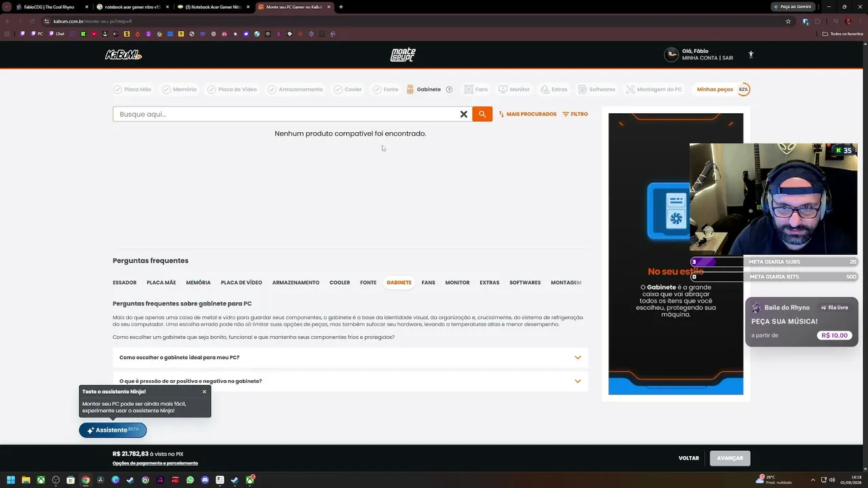
Task: Select the FONTE FAQ tab
Action: pyautogui.click(x=368, y=283)
